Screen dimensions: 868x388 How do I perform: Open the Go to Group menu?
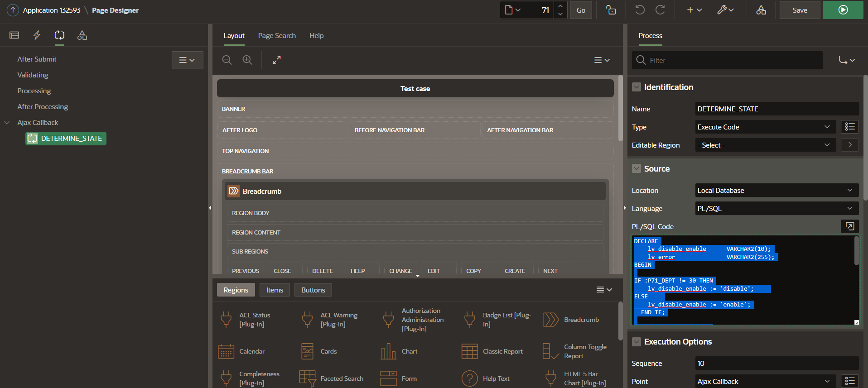pos(846,60)
